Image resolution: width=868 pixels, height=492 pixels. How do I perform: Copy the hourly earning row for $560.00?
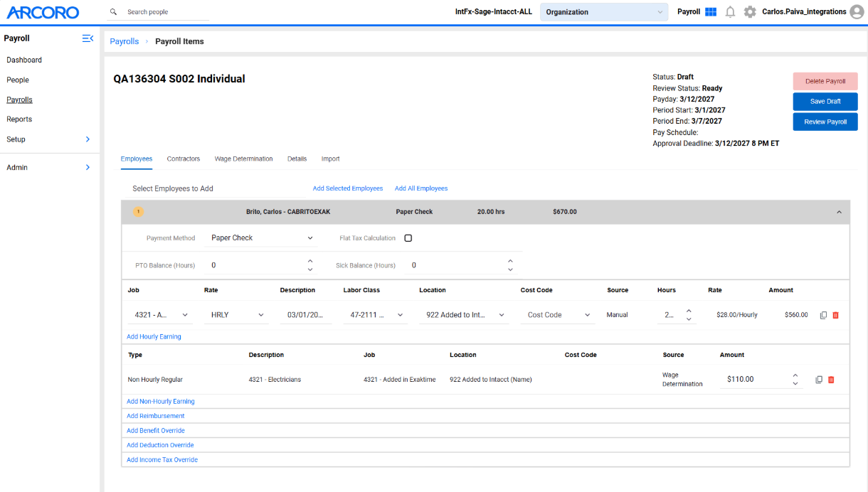pyautogui.click(x=823, y=315)
